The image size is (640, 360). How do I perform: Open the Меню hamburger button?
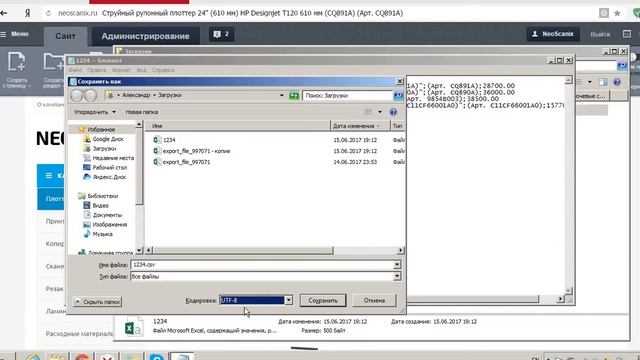tap(15, 34)
